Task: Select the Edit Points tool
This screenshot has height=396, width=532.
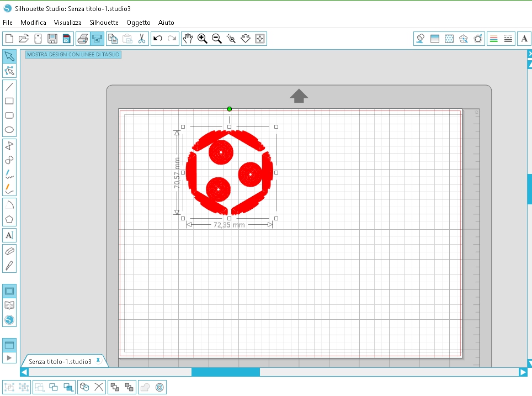Action: pos(9,71)
